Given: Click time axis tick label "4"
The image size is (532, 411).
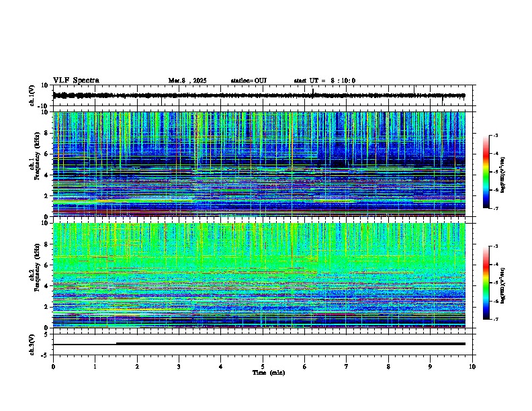Looking at the screenshot, I should point(221,367).
